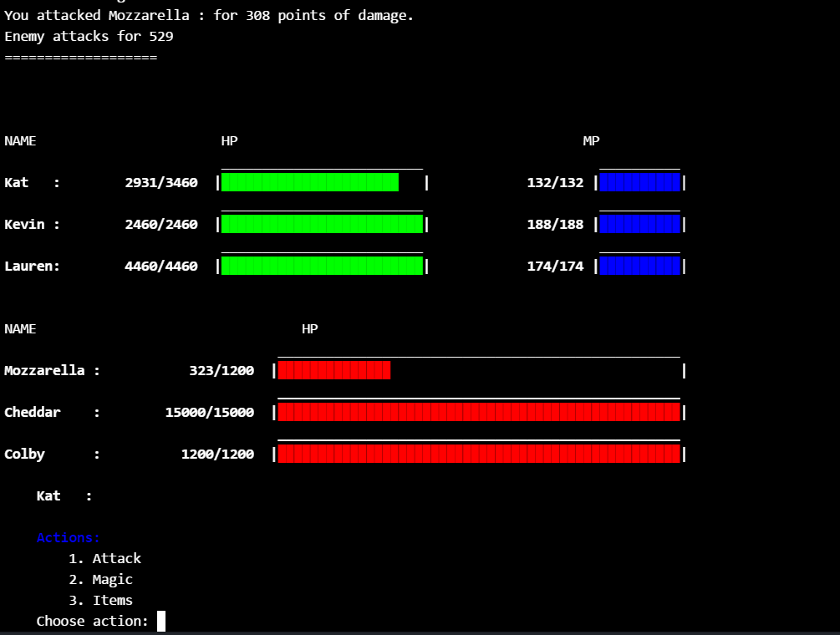Click Colby's red HP bar
Image resolution: width=840 pixels, height=635 pixels.
pos(476,454)
